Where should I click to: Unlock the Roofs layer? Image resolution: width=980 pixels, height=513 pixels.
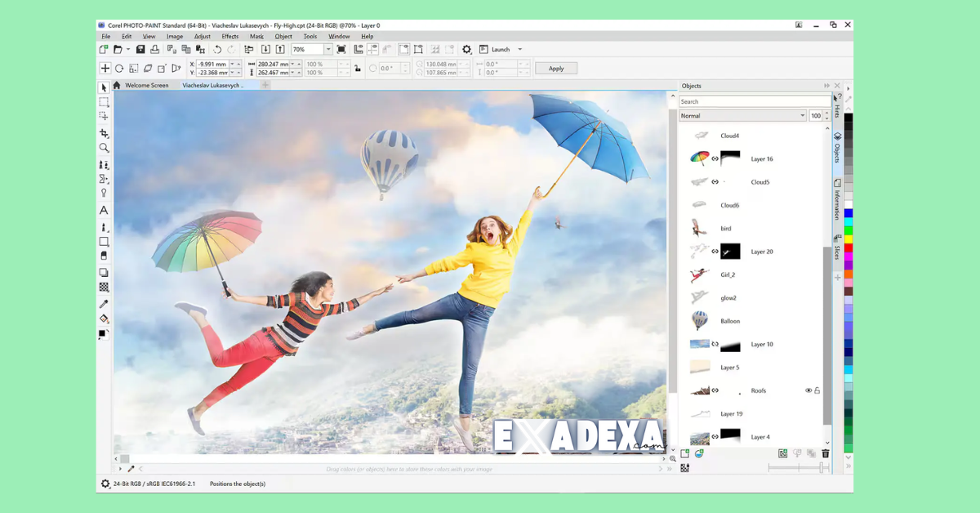[817, 390]
